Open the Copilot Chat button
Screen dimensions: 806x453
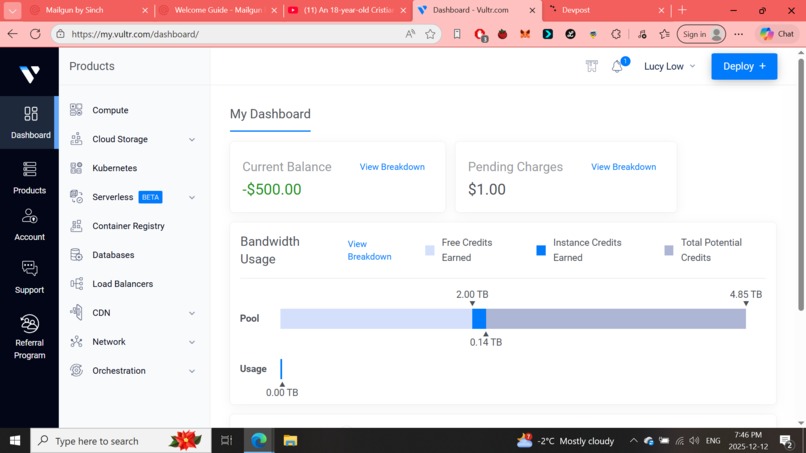pos(777,34)
